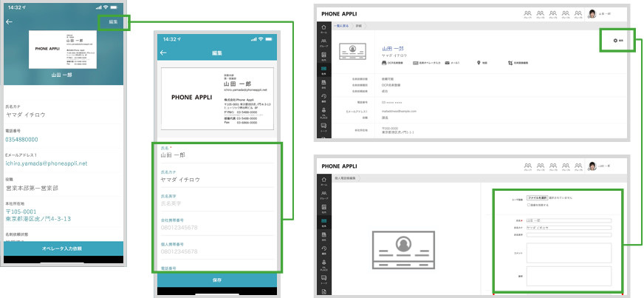
Task: Tap the back arrow on phone detail screen
Action: 10,21
